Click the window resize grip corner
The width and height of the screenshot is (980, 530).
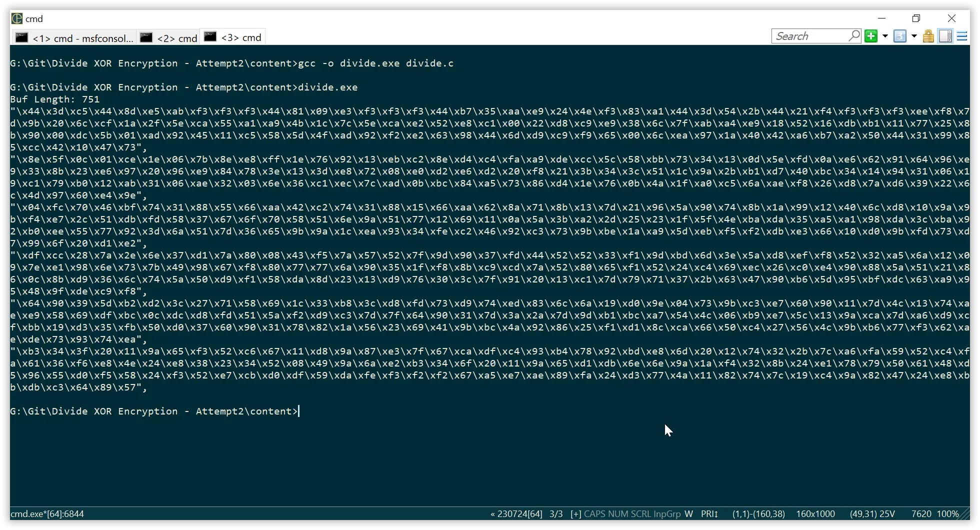965,515
